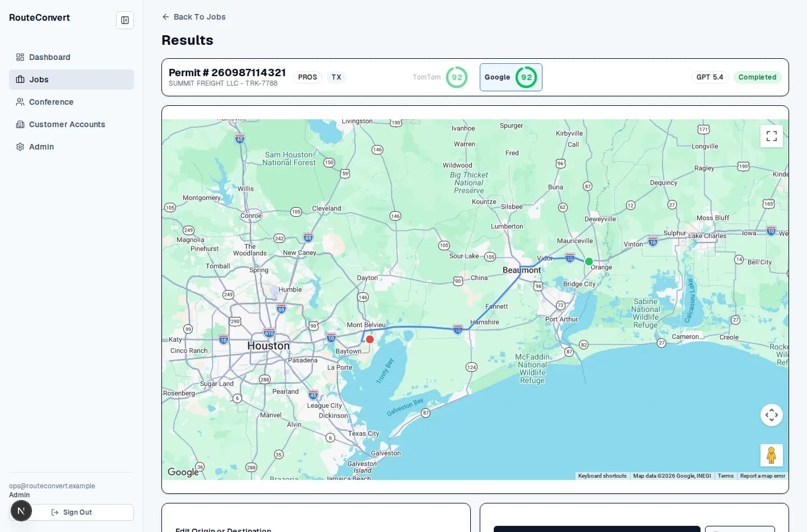Open the map Terms link
The width and height of the screenshot is (807, 532).
point(726,476)
